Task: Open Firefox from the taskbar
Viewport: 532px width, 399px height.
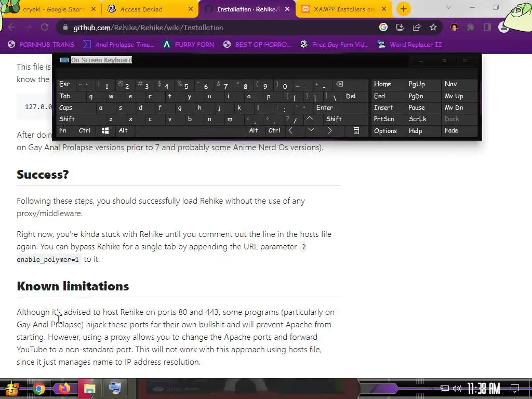Action: [64, 389]
